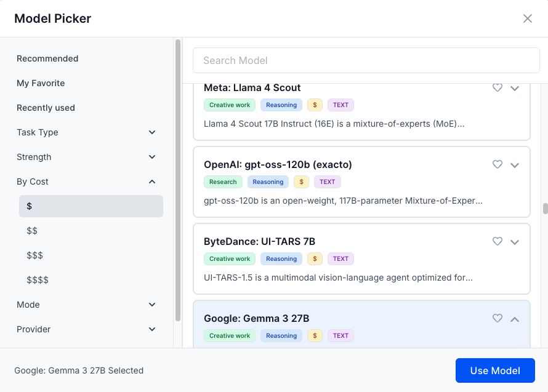Image resolution: width=548 pixels, height=392 pixels.
Task: Click the Use Model button
Action: 495,370
